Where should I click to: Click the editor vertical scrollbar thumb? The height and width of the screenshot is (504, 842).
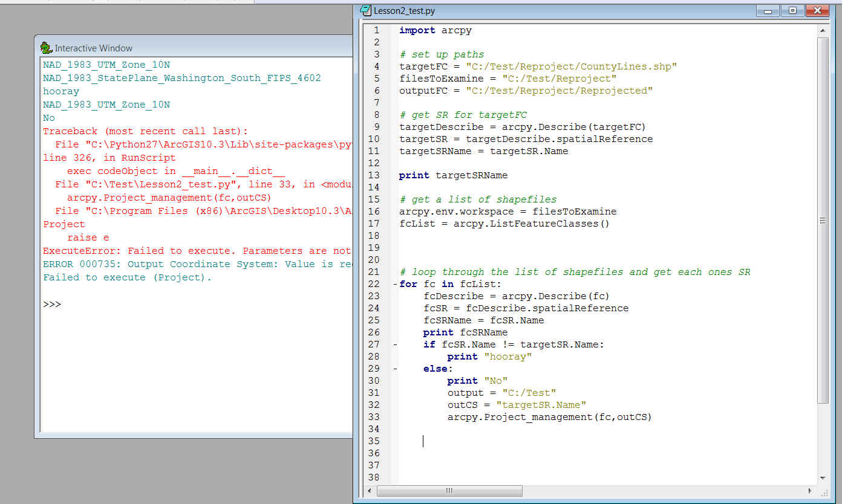pyautogui.click(x=823, y=221)
